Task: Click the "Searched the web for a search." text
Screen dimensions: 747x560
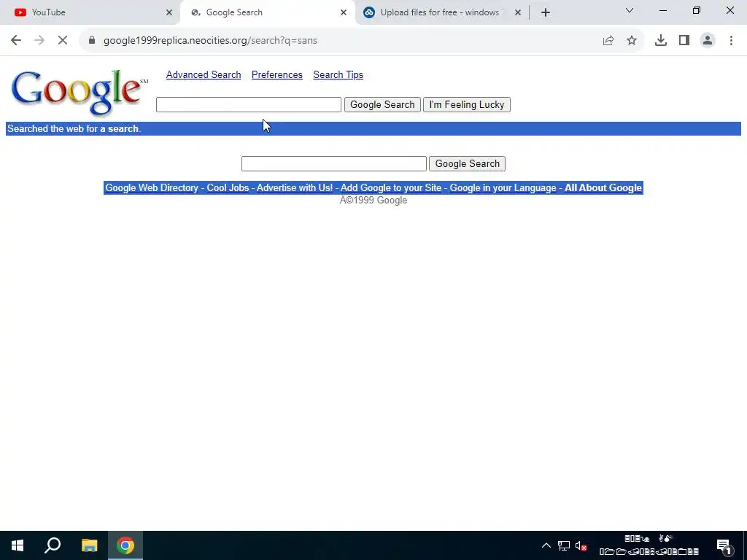Action: click(x=74, y=128)
